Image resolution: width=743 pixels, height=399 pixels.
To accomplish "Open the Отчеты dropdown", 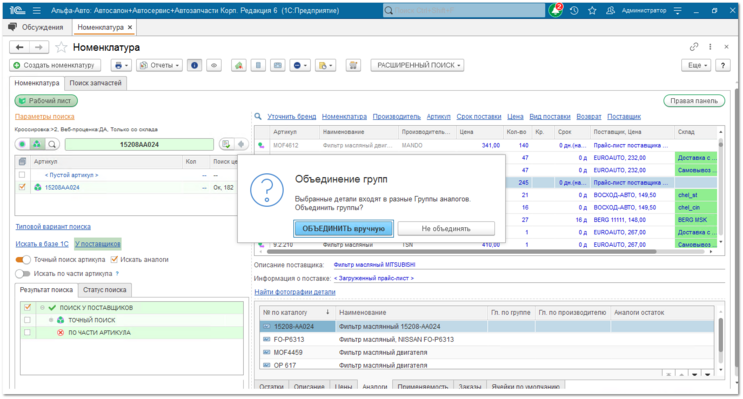I will click(159, 65).
